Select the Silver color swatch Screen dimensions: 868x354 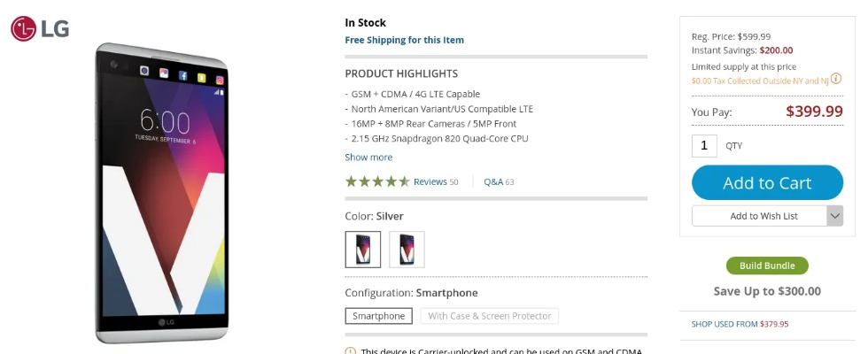pos(363,250)
